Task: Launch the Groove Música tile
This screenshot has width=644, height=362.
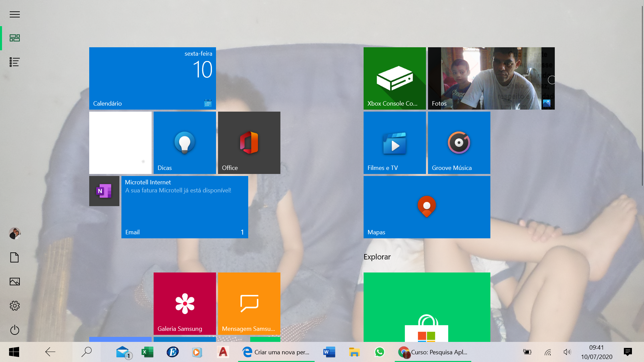Action: click(459, 142)
